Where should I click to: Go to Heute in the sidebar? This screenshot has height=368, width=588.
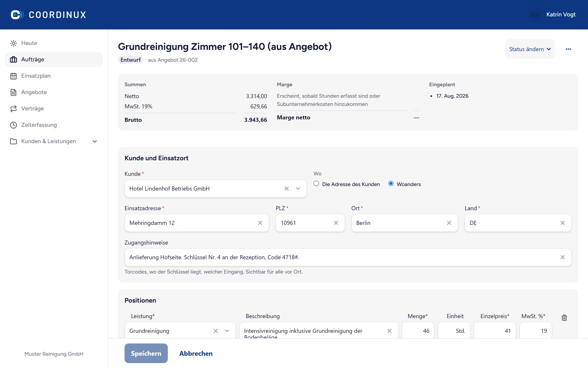click(54, 43)
